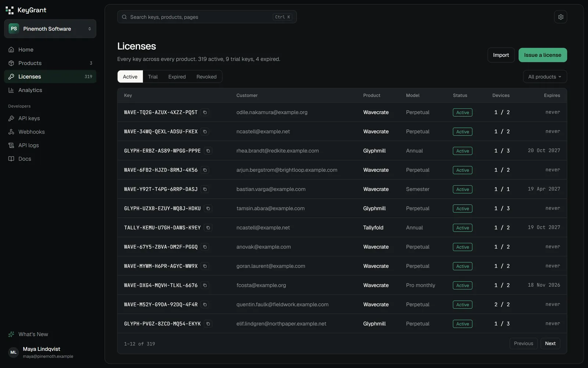588x368 pixels.
Task: Open Webhooks page
Action: click(50, 132)
